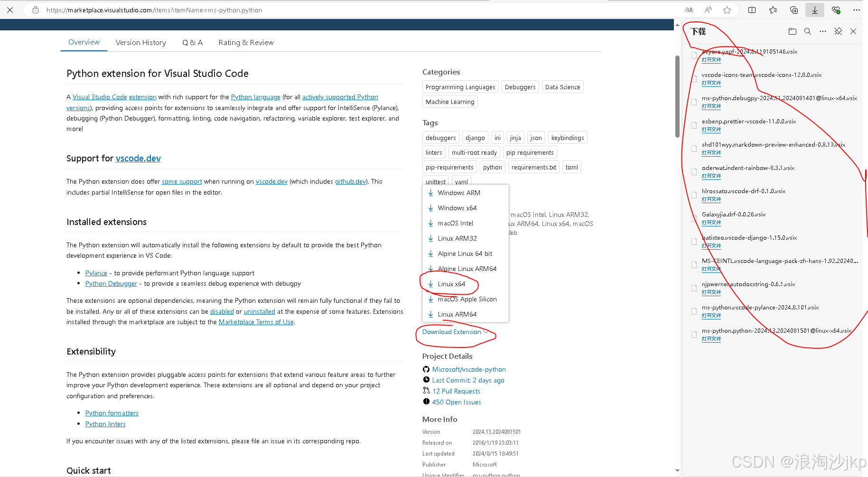The width and height of the screenshot is (868, 477).
Task: Open downloads folder icon in downloads panel
Action: pyautogui.click(x=792, y=31)
